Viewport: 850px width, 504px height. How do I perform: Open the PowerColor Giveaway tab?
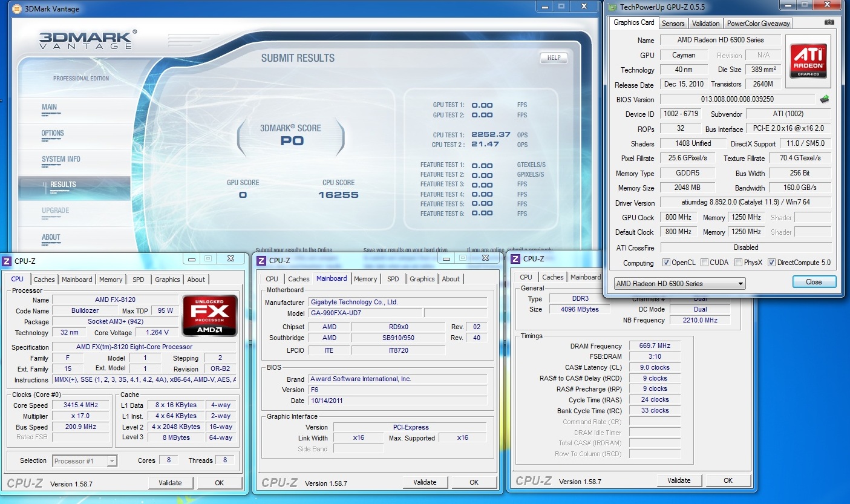[x=758, y=24]
